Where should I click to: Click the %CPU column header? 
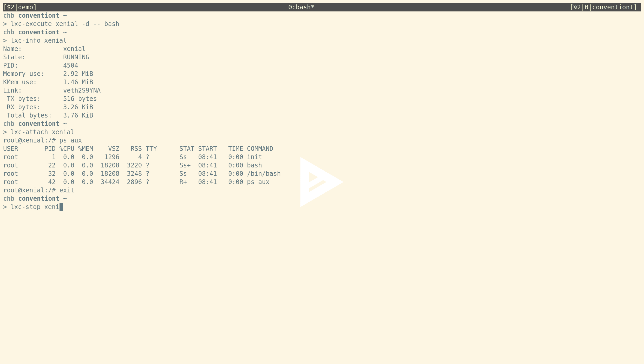click(x=67, y=149)
